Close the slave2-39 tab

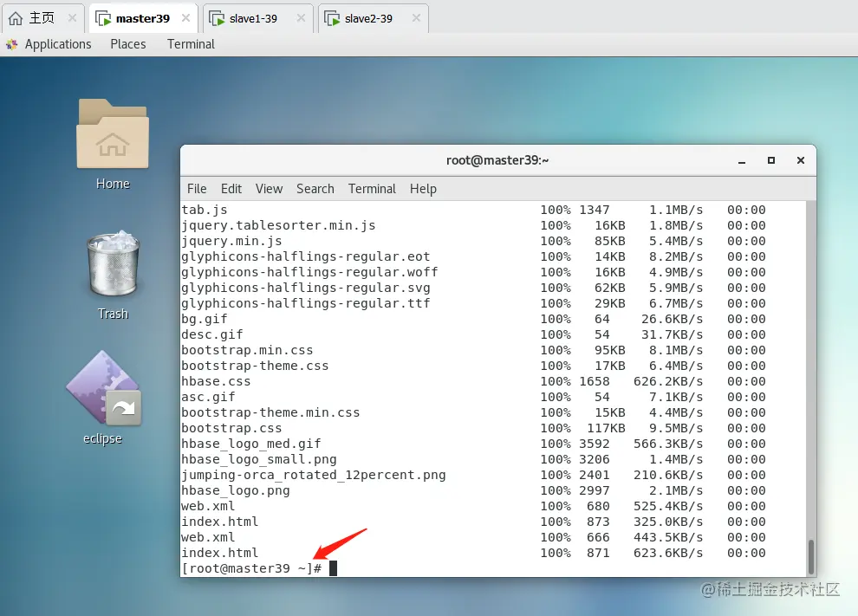[416, 18]
